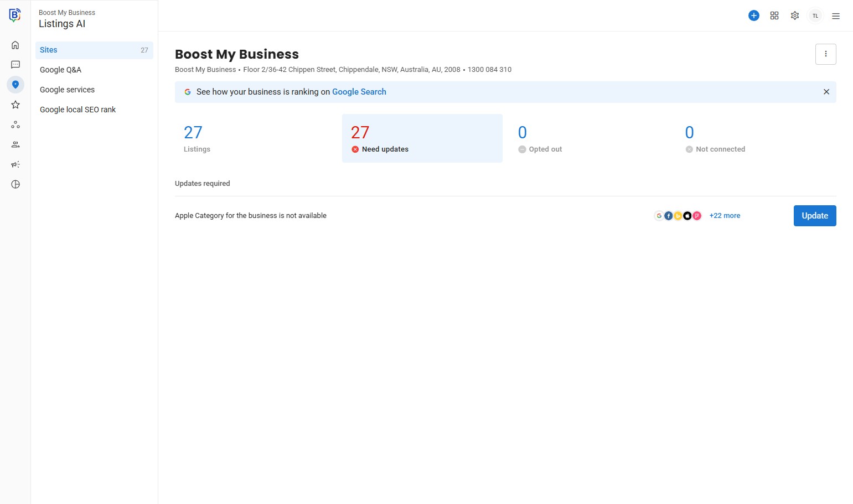Open the Social three-circles icon
The height and width of the screenshot is (504, 853).
click(x=15, y=124)
